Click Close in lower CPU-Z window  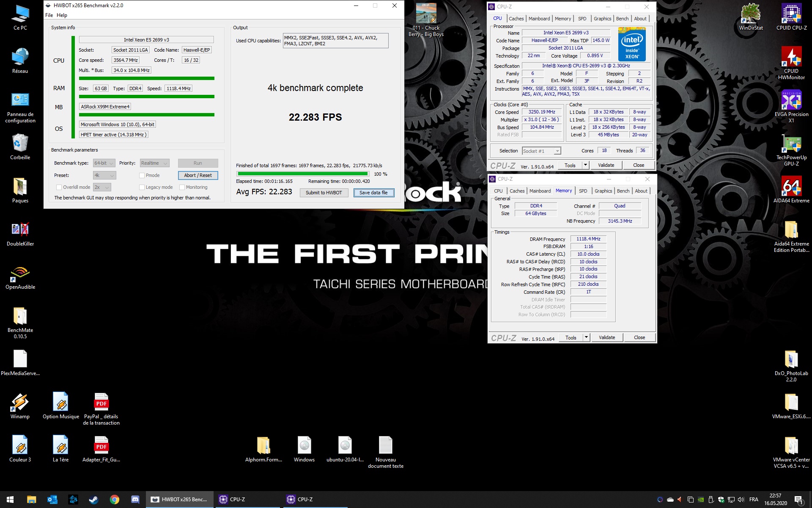coord(639,337)
